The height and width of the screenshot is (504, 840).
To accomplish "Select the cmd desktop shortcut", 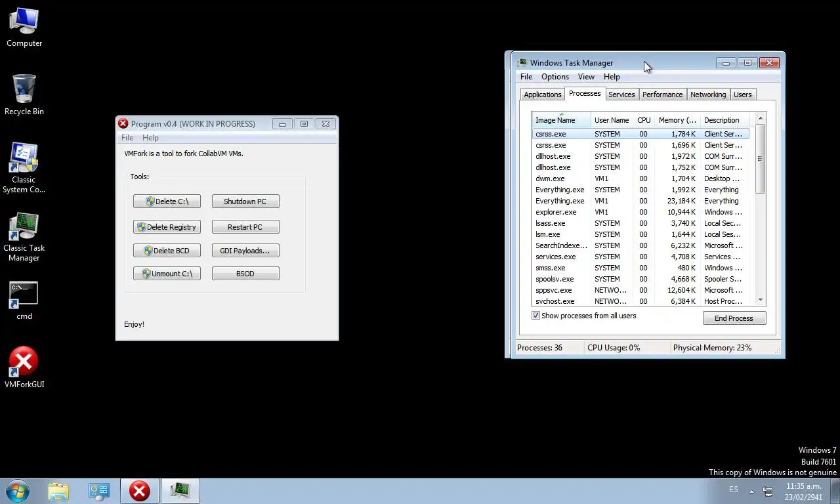I will [x=24, y=301].
